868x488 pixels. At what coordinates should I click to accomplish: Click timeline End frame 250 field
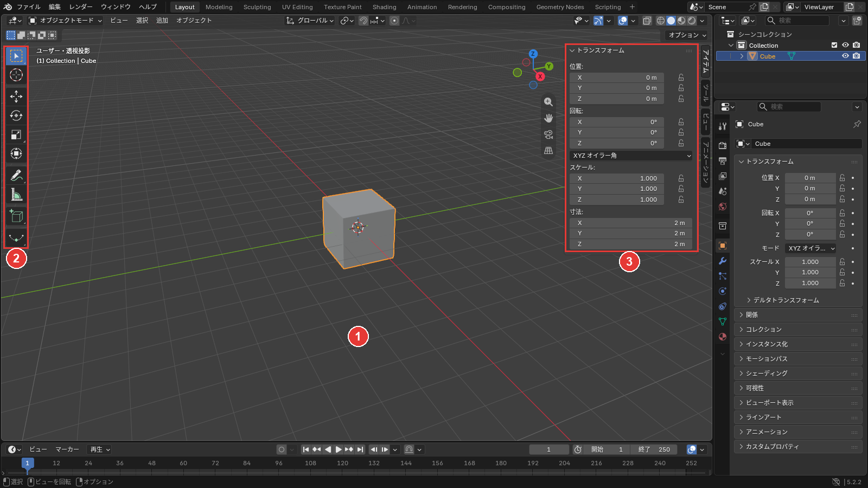(654, 450)
